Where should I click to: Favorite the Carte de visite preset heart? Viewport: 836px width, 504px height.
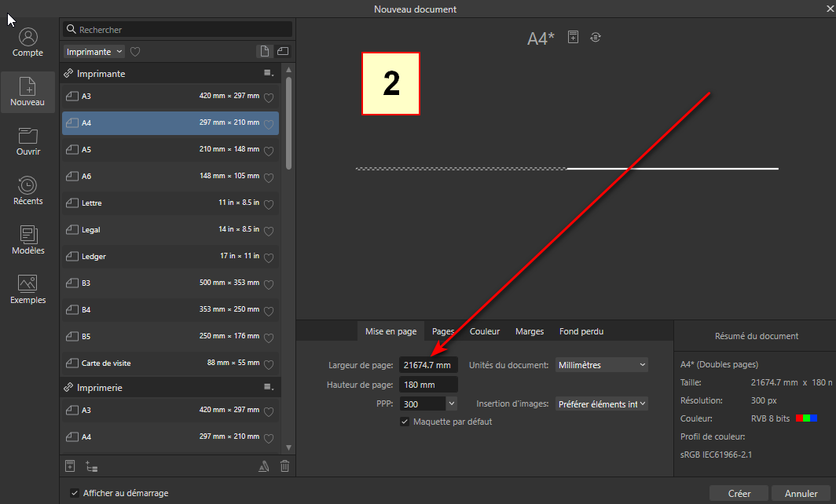(x=269, y=364)
